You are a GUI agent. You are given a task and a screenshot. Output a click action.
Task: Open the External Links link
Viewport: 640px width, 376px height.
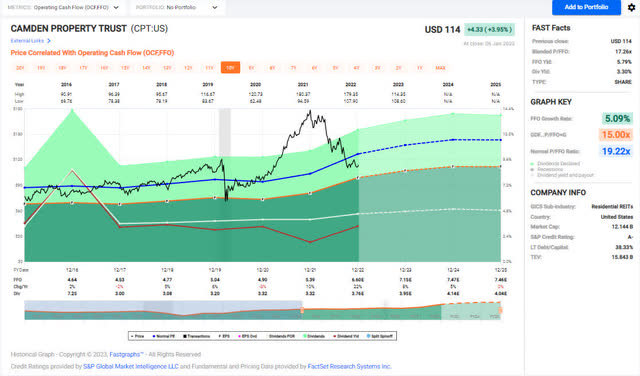(x=27, y=41)
